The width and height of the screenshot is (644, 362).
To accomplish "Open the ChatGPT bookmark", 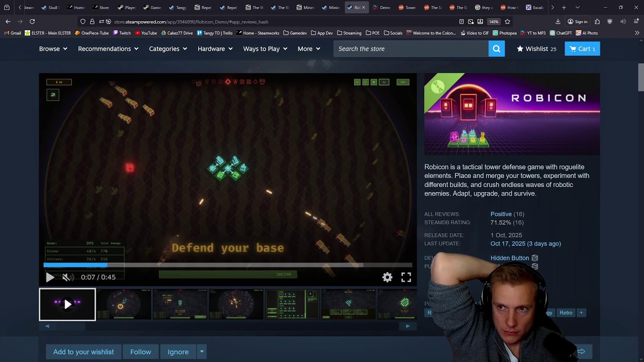I will click(x=560, y=33).
